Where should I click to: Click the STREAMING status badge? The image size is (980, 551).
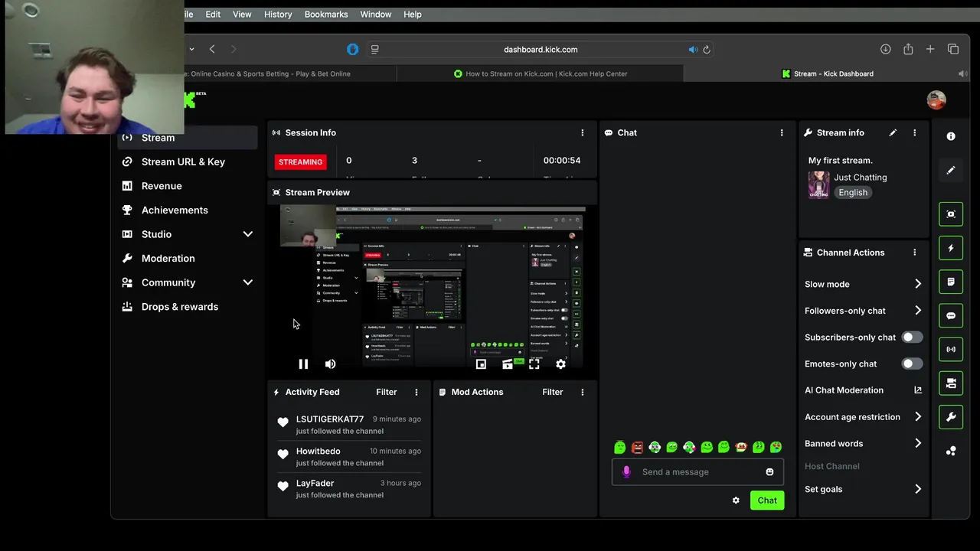[x=300, y=162]
